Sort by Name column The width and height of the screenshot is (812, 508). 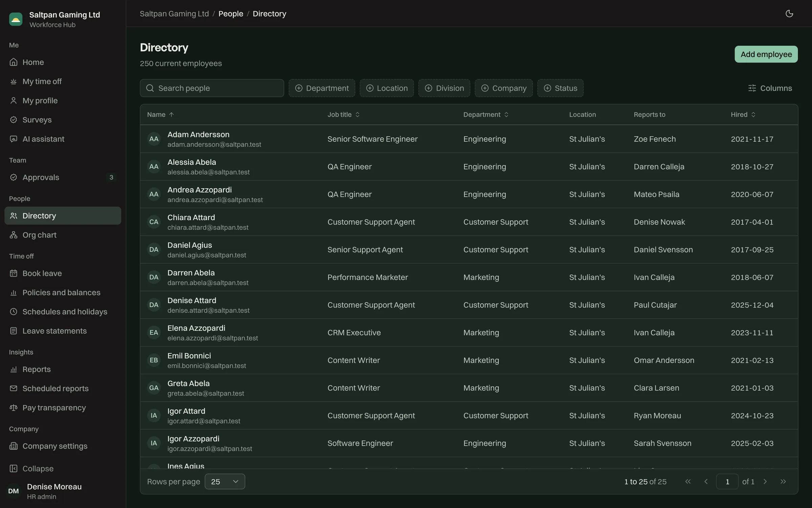coord(160,114)
